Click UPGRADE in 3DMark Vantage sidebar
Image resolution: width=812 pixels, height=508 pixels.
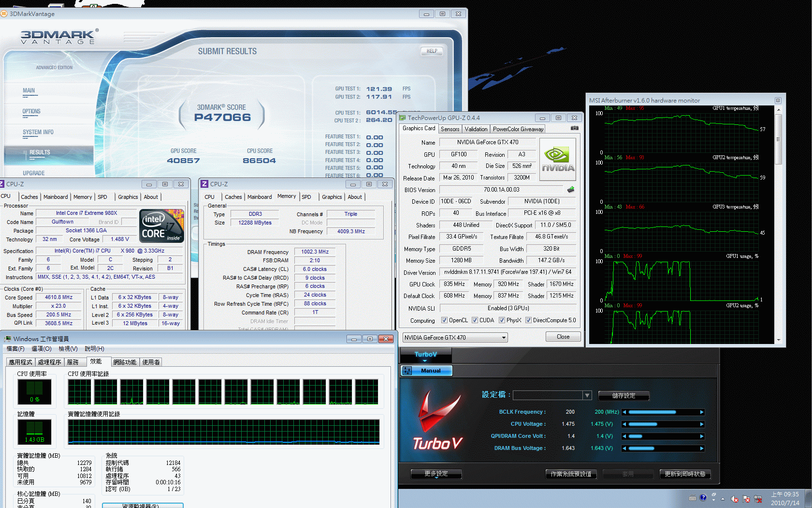coord(33,173)
